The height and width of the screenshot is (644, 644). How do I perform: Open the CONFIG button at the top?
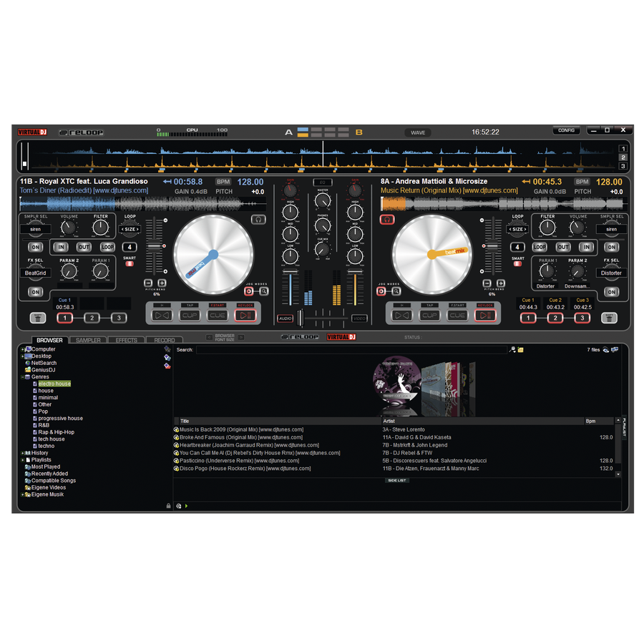click(566, 130)
